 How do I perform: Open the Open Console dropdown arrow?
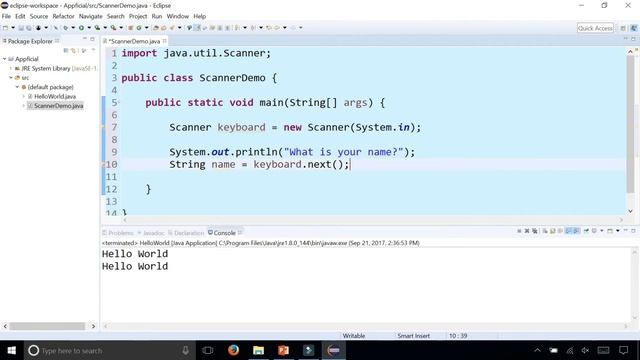618,231
